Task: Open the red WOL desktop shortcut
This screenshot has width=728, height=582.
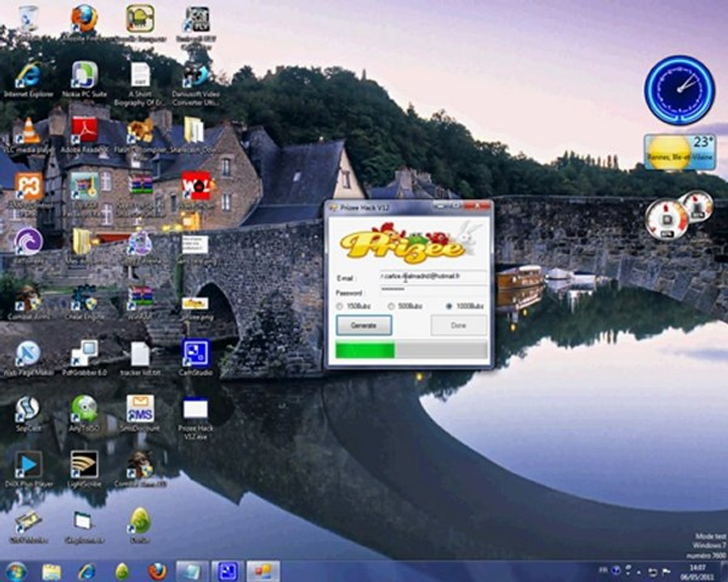Action: 197,186
